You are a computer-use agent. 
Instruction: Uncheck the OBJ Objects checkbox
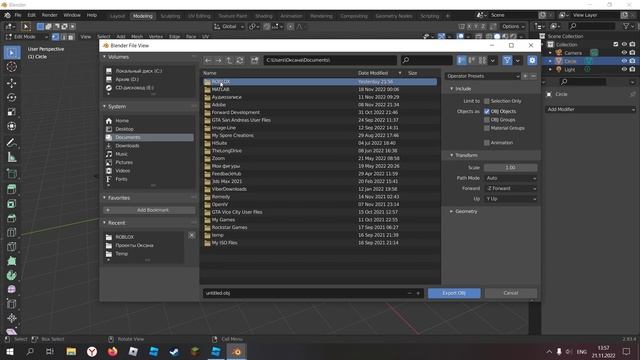[487, 111]
